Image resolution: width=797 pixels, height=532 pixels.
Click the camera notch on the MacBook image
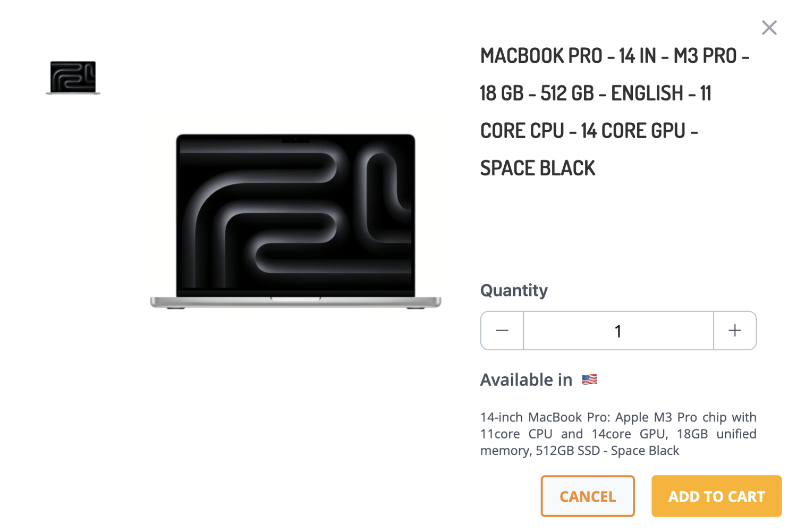click(x=295, y=140)
